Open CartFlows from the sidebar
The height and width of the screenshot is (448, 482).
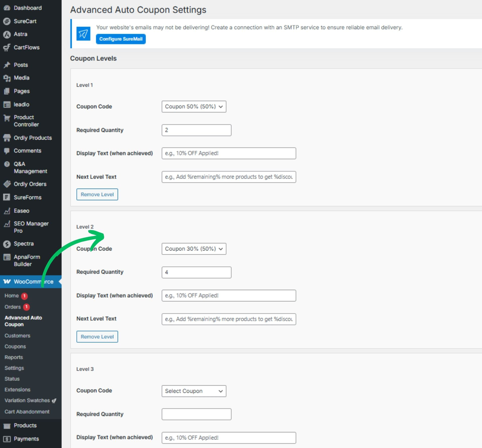pyautogui.click(x=7, y=47)
